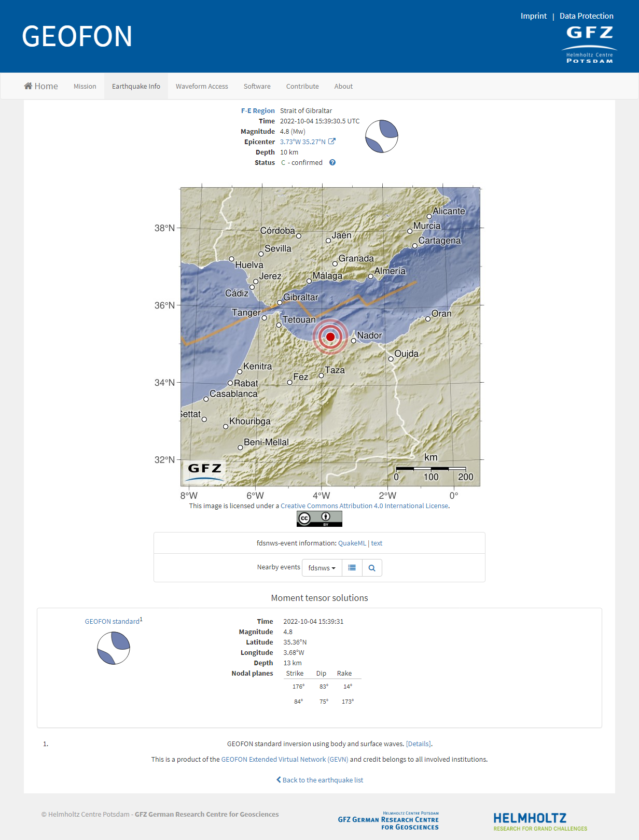Open the Software menu item

pyautogui.click(x=257, y=86)
